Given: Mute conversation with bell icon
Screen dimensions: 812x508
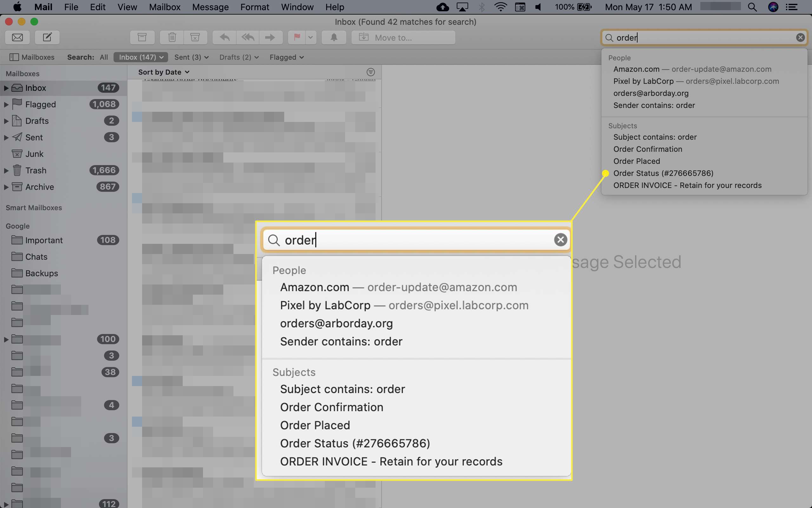Looking at the screenshot, I should pyautogui.click(x=334, y=37).
